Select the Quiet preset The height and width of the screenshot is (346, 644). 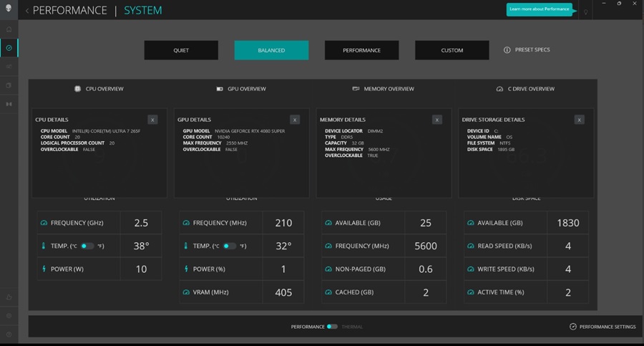point(181,50)
